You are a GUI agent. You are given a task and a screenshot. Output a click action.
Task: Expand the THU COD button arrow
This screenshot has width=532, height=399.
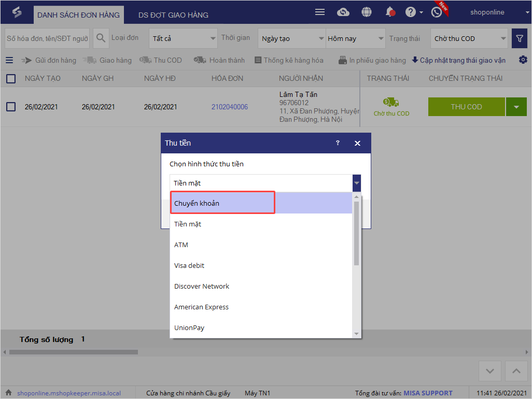[516, 107]
